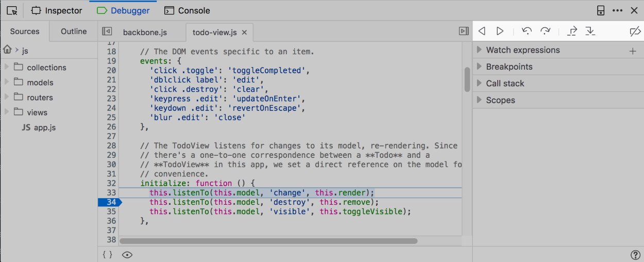Add watch expression plus button

tap(633, 51)
